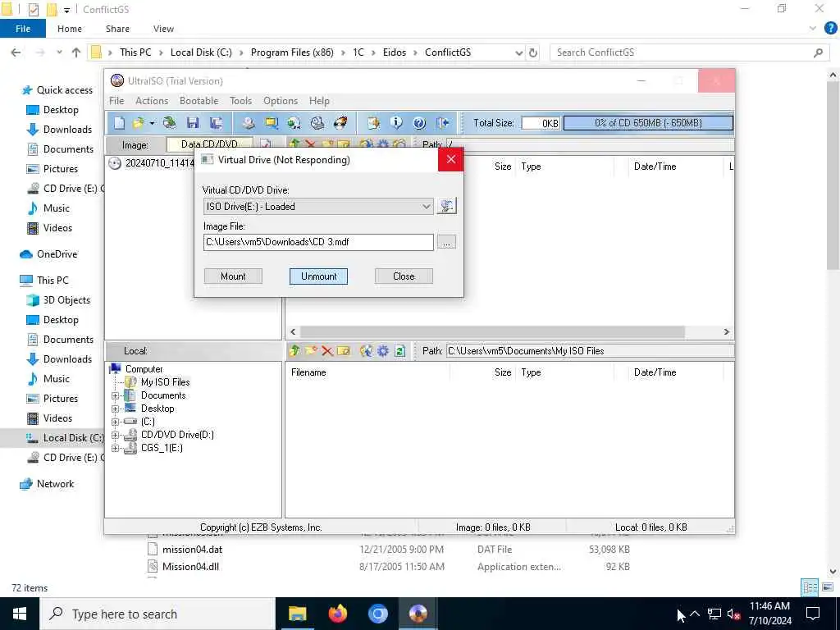Screen dimensions: 840x630
Task: Open the File tab in File Explorer
Action: (x=23, y=29)
